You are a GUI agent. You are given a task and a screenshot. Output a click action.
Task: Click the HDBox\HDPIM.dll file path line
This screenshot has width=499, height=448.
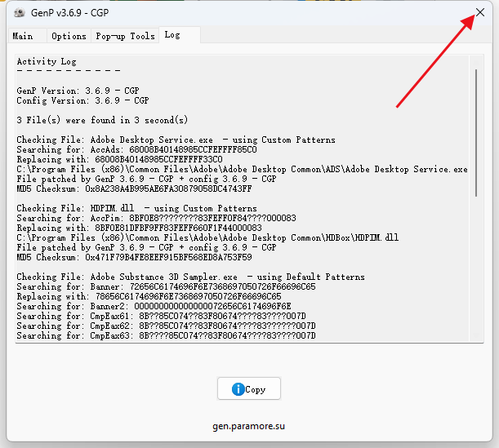coord(207,237)
